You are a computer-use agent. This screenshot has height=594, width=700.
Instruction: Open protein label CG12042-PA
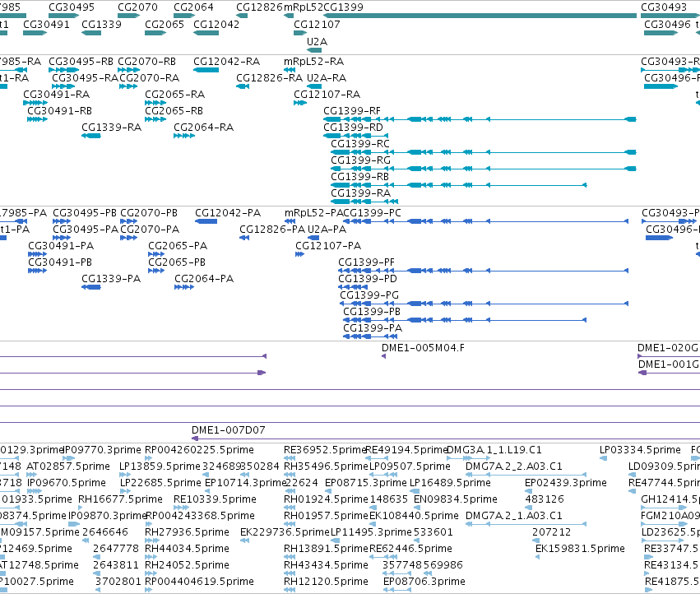228,212
